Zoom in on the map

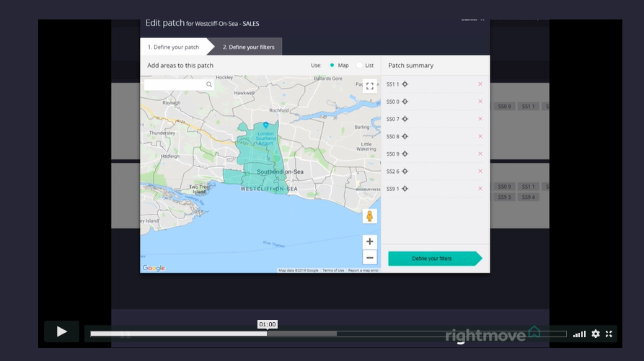pyautogui.click(x=370, y=241)
